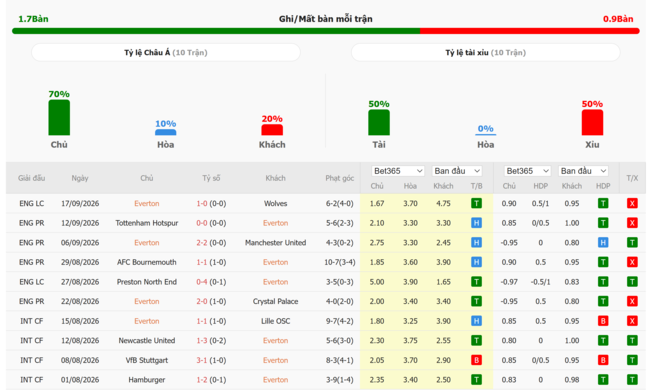The width and height of the screenshot is (650, 390).
Task: Click the 0.9Bàn goals conceded value
Action: (618, 19)
